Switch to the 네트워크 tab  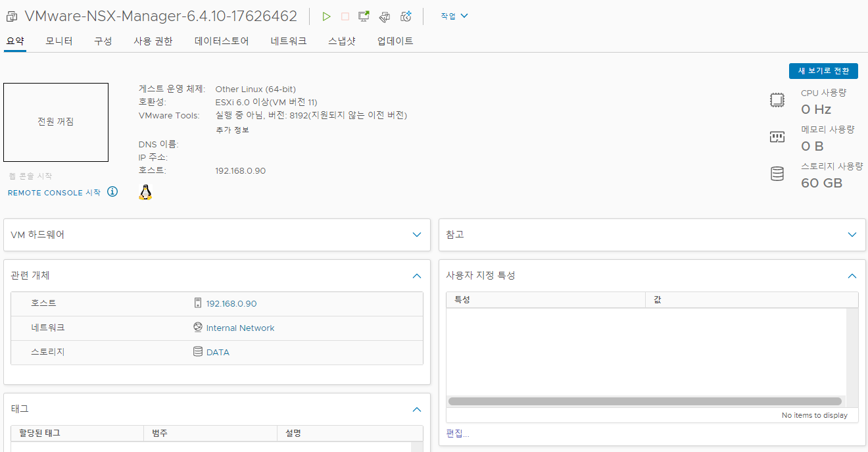tap(289, 41)
